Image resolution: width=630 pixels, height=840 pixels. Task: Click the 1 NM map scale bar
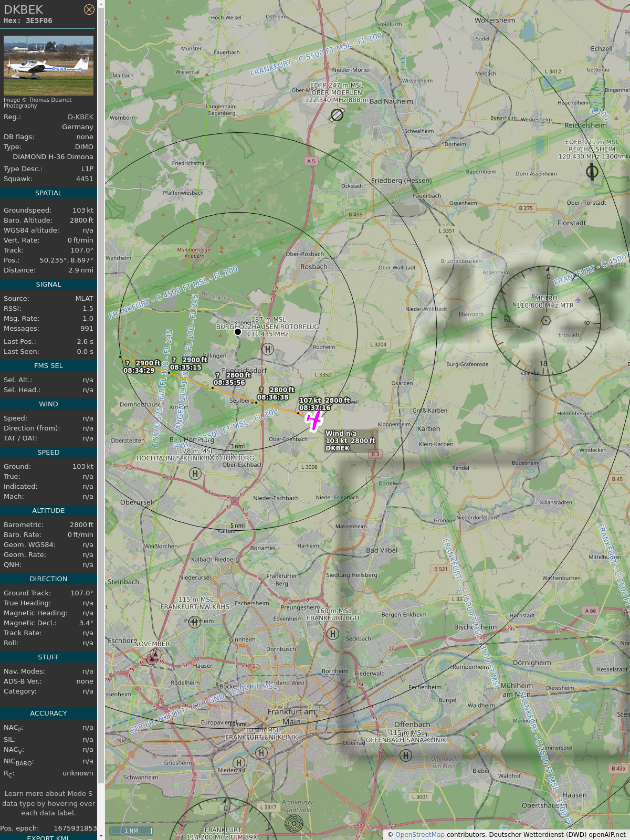tap(131, 831)
